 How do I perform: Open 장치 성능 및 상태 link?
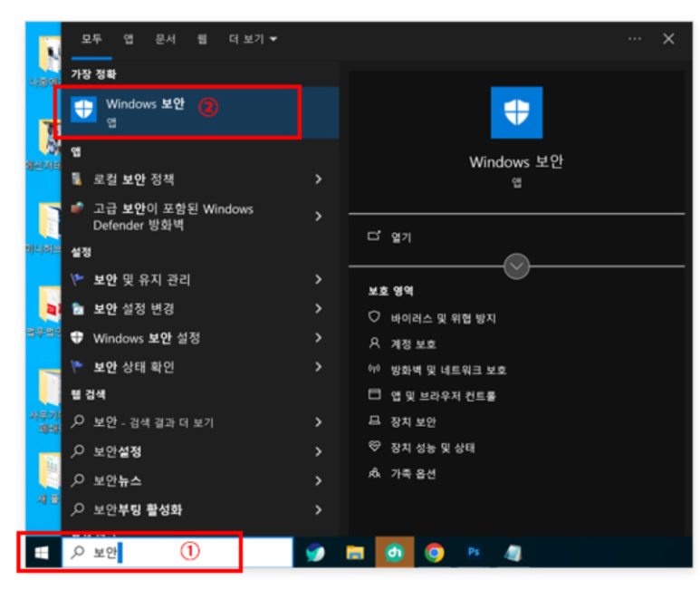[x=433, y=448]
